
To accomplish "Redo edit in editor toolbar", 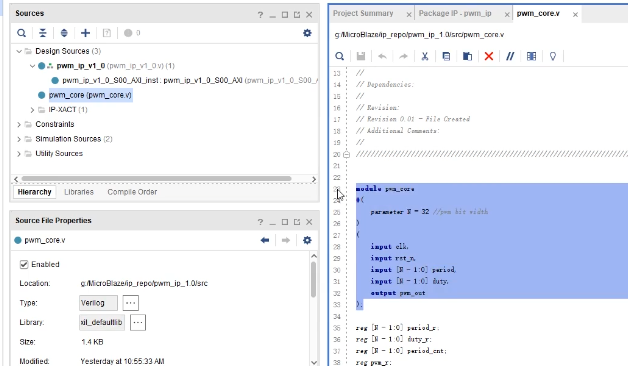I will point(403,56).
